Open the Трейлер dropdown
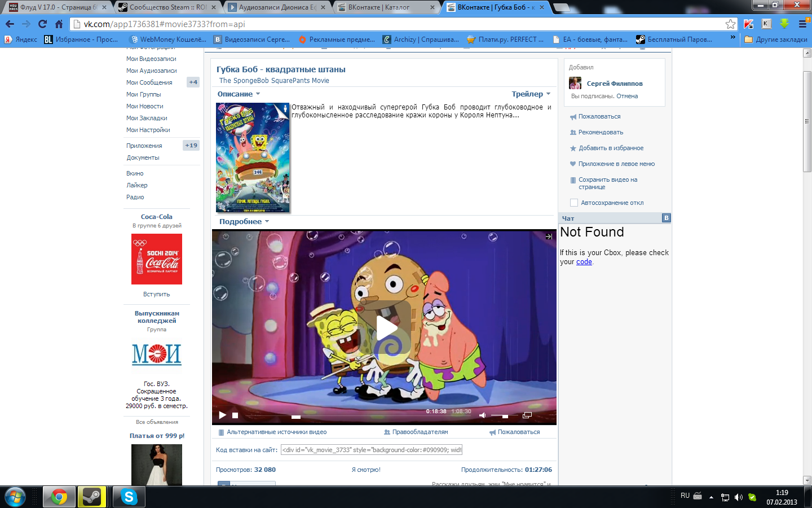The image size is (812, 508). point(531,94)
